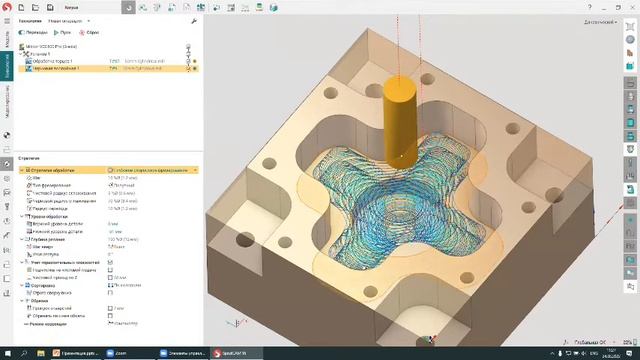This screenshot has height=360, width=640.
Task: Toggle the status dot on the highlighted operation row
Action: point(195,69)
